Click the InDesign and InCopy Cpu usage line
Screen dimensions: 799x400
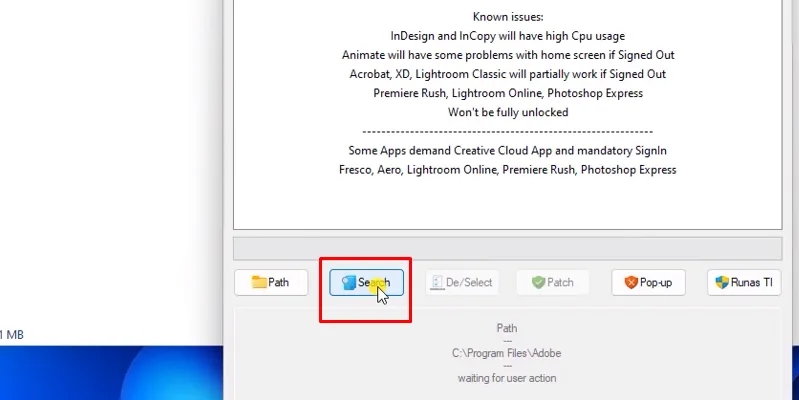[x=507, y=36]
